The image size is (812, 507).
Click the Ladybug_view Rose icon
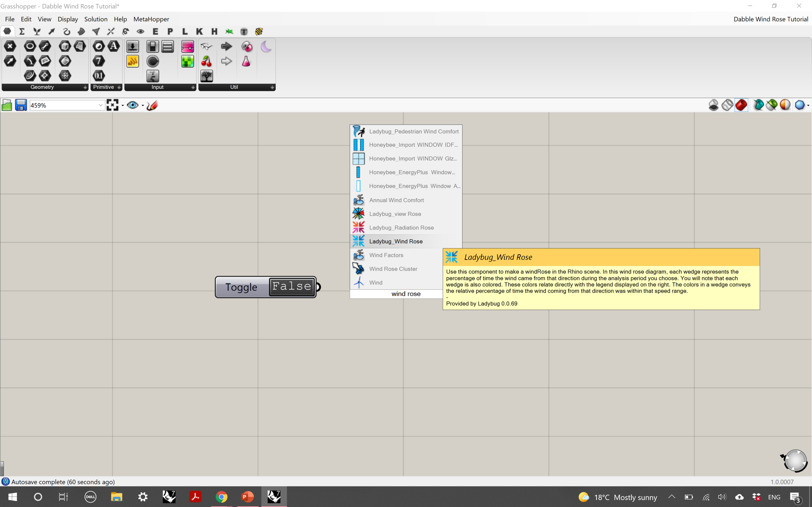(x=358, y=213)
